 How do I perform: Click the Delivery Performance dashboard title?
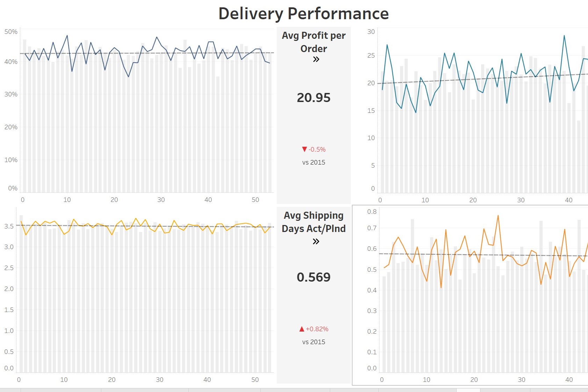coord(304,14)
